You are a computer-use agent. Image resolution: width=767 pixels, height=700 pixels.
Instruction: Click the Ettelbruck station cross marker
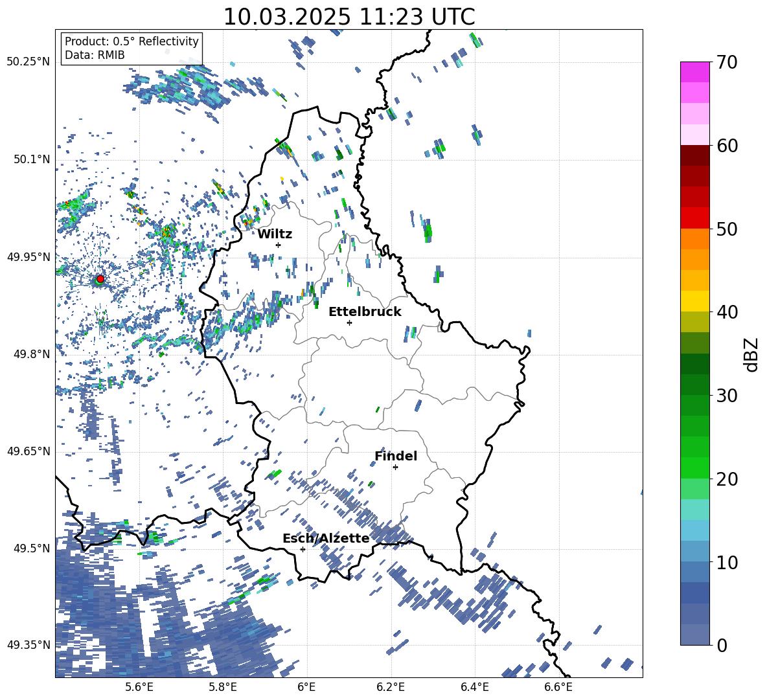pos(349,322)
